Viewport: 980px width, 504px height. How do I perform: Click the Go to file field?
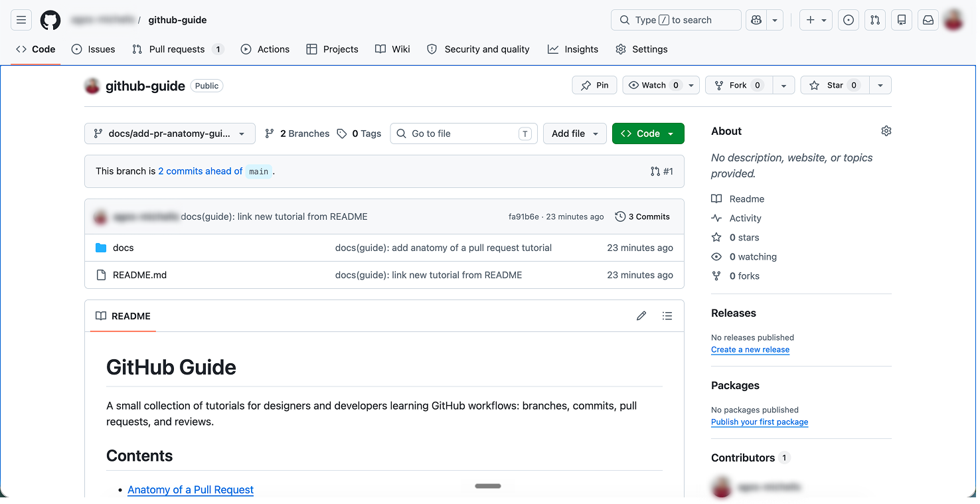click(463, 133)
